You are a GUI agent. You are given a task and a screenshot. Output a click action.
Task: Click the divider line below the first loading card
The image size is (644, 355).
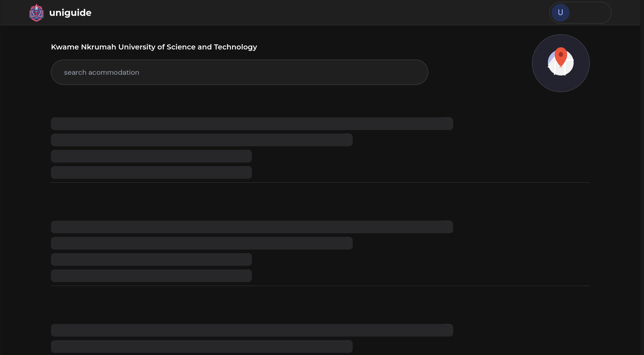click(320, 182)
